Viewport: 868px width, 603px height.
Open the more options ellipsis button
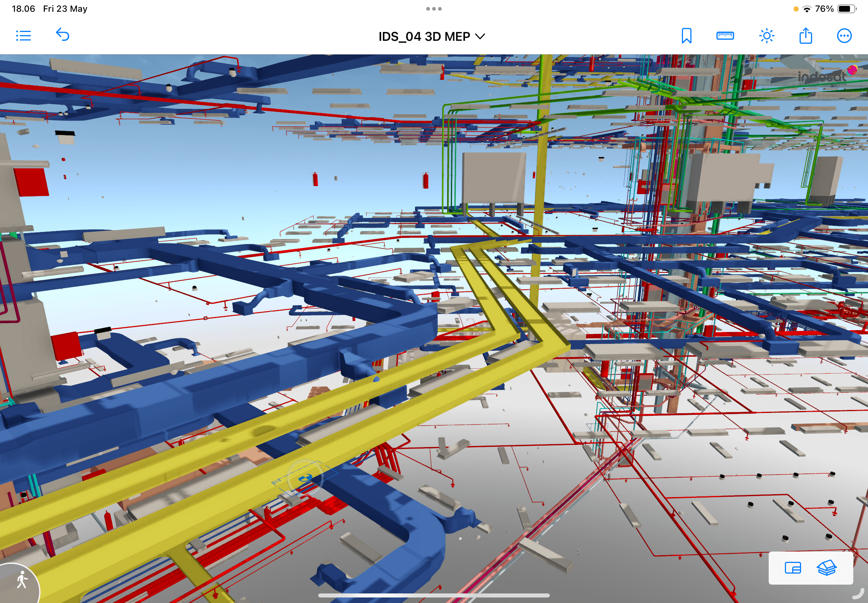click(x=844, y=36)
